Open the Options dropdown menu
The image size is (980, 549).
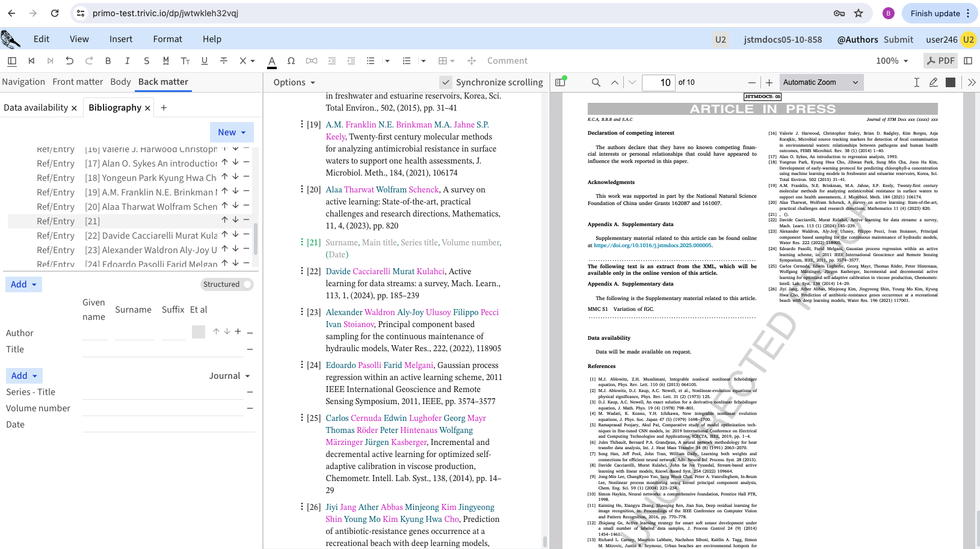click(x=294, y=82)
